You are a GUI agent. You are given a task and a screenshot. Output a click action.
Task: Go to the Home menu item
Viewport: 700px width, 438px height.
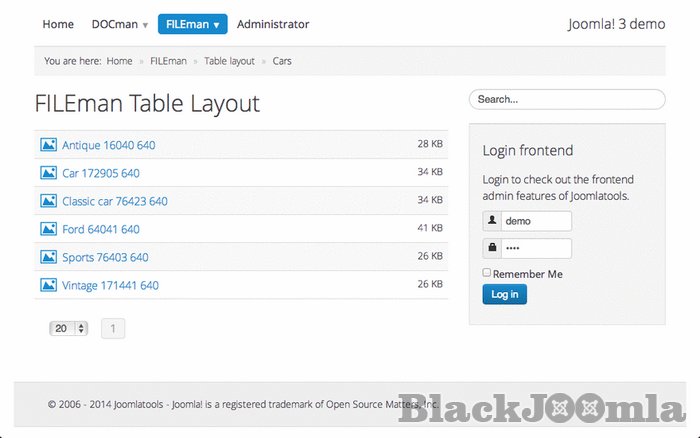[x=58, y=24]
